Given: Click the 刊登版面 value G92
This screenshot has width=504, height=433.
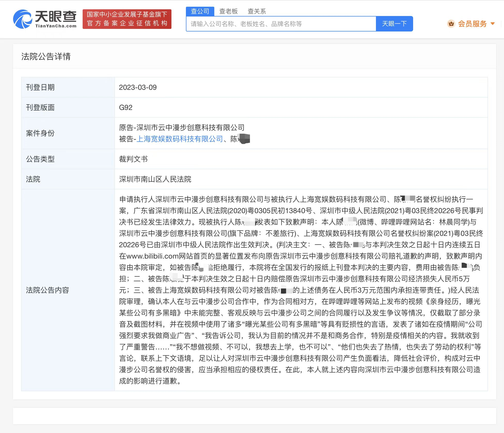Looking at the screenshot, I should (x=125, y=108).
